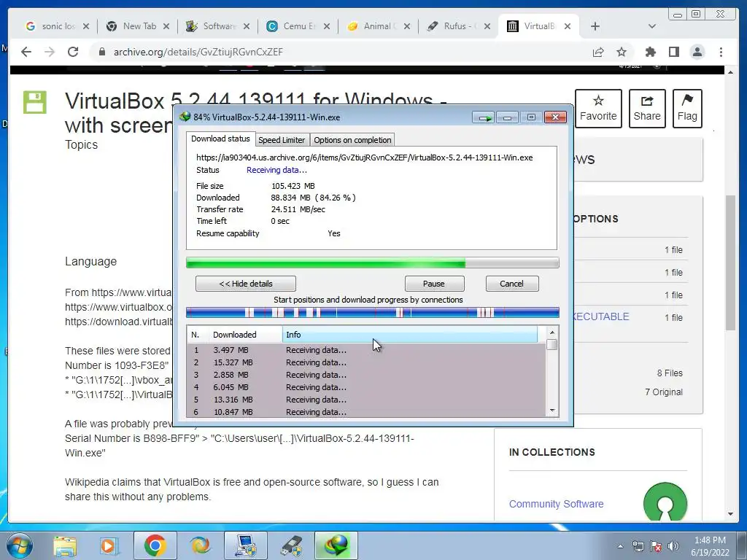Viewport: 747px width, 560px height.
Task: Open the Community Software collection link
Action: pyautogui.click(x=556, y=504)
